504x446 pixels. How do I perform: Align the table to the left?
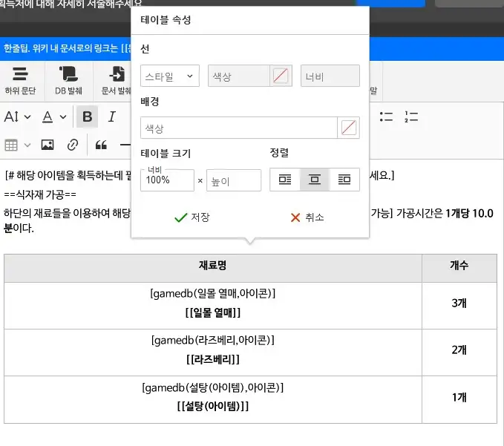click(285, 180)
